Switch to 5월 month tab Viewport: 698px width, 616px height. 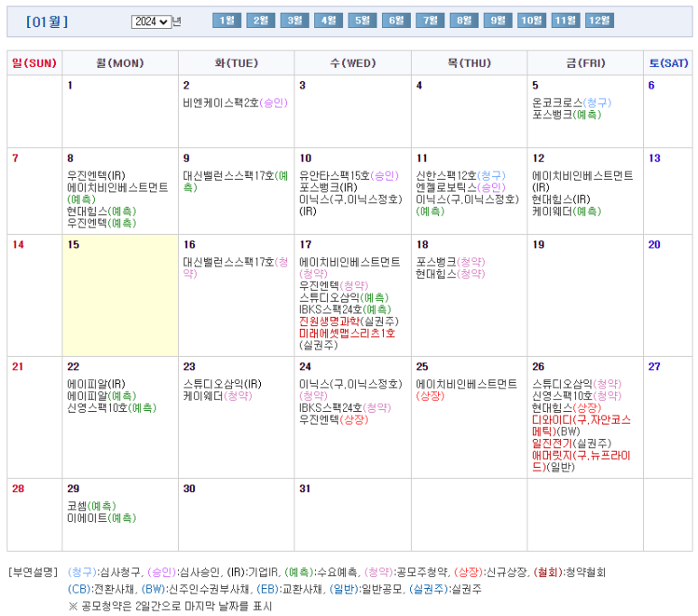pyautogui.click(x=362, y=21)
